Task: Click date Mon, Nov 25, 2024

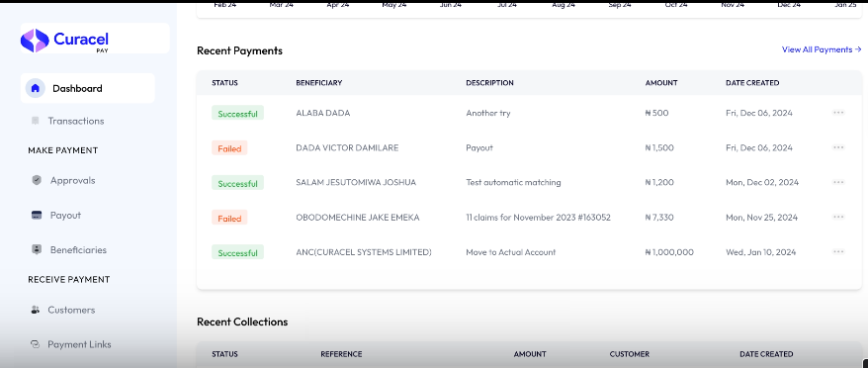Action: (761, 218)
